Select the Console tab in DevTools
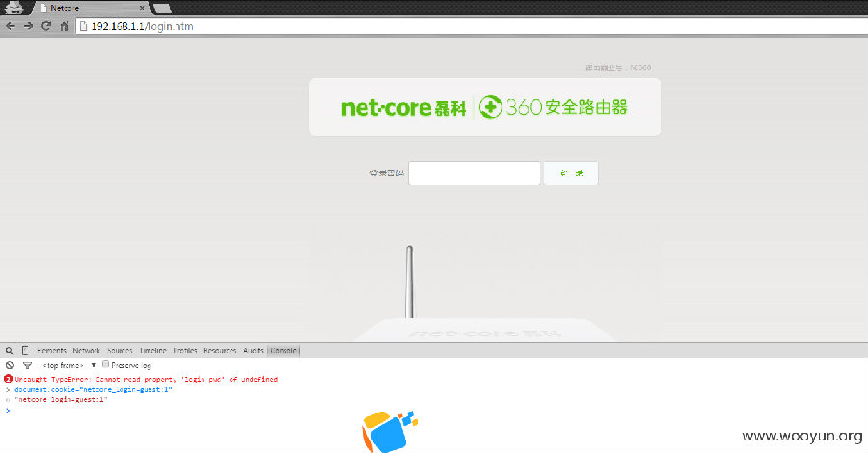Viewport: 868px width, 453px height. (x=284, y=351)
